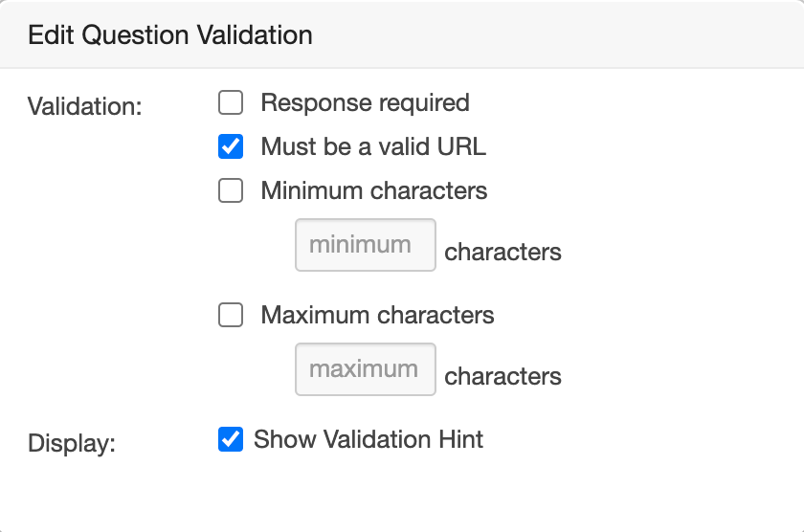Click the "Show Validation Hint" label text
The width and height of the screenshot is (804, 532).
pos(368,440)
